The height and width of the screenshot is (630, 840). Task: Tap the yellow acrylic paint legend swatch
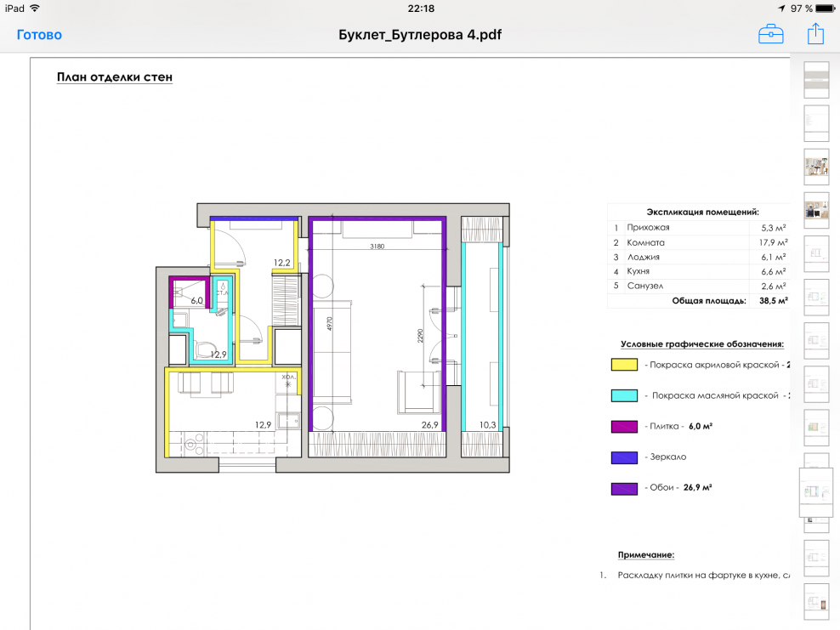624,365
